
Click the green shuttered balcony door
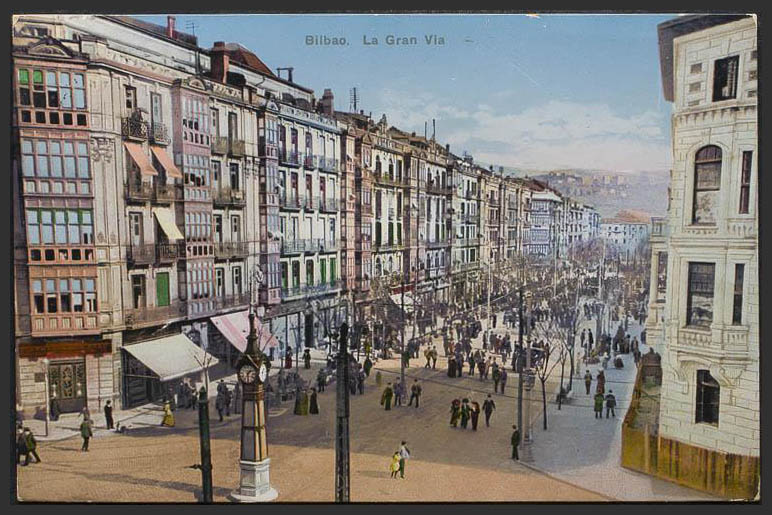click(x=162, y=289)
